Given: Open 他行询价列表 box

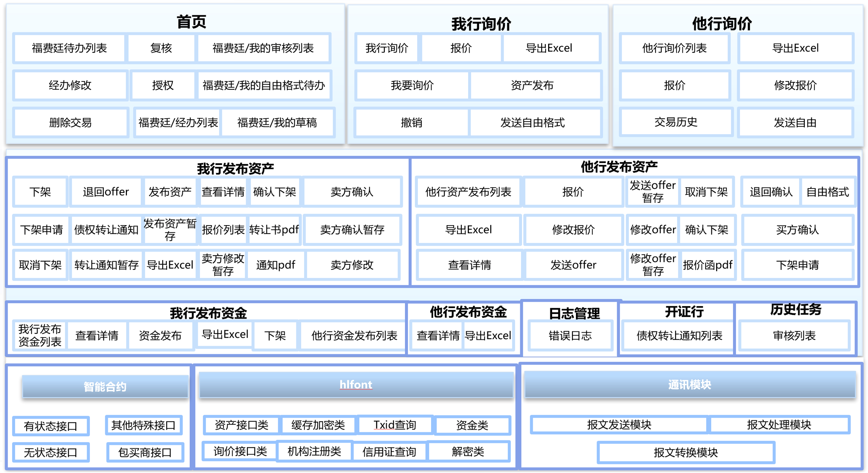Looking at the screenshot, I should (x=674, y=48).
